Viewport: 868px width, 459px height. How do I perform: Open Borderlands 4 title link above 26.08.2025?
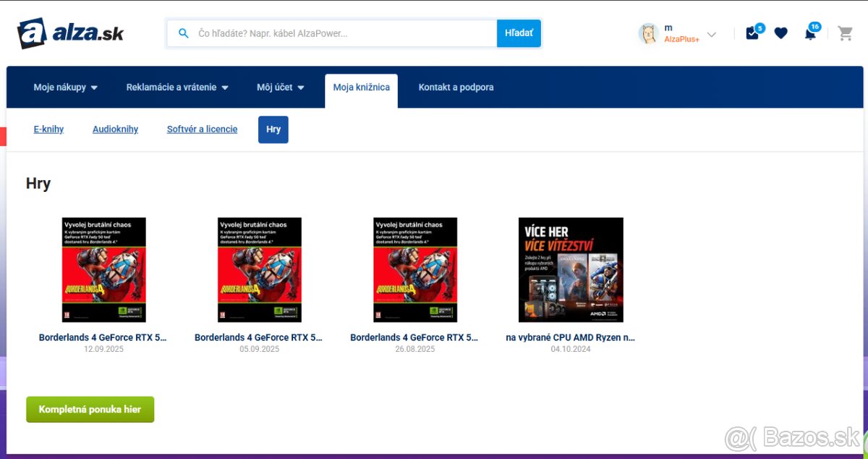point(414,337)
